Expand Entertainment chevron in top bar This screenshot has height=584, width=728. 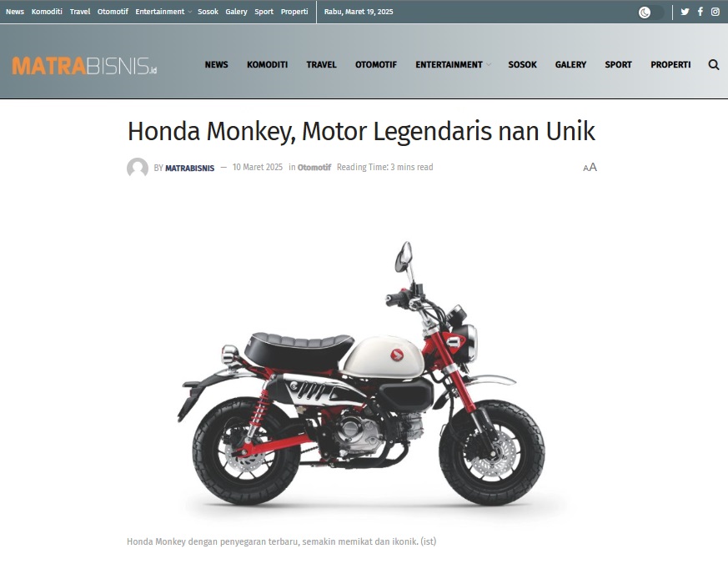[190, 12]
